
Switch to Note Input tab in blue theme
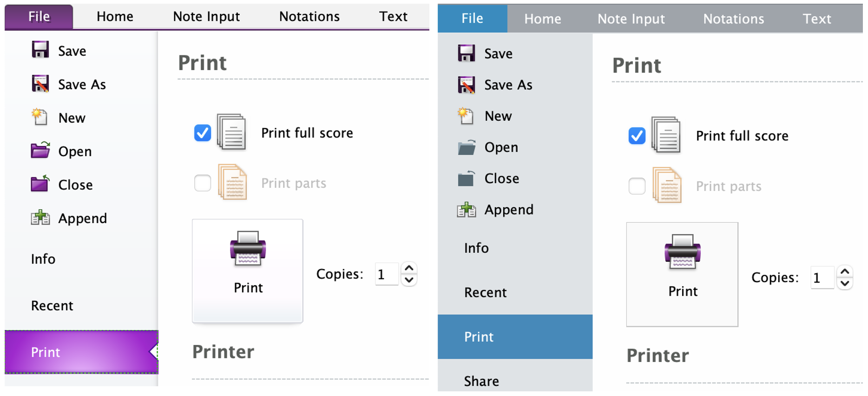631,19
